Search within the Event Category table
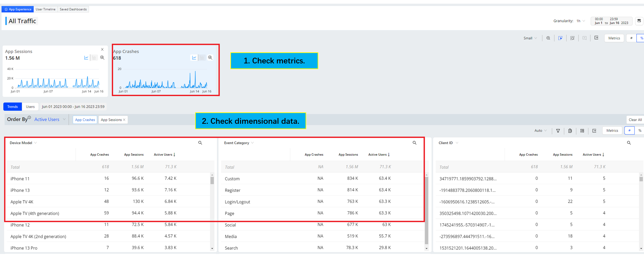This screenshot has height=264, width=644. pyautogui.click(x=414, y=143)
